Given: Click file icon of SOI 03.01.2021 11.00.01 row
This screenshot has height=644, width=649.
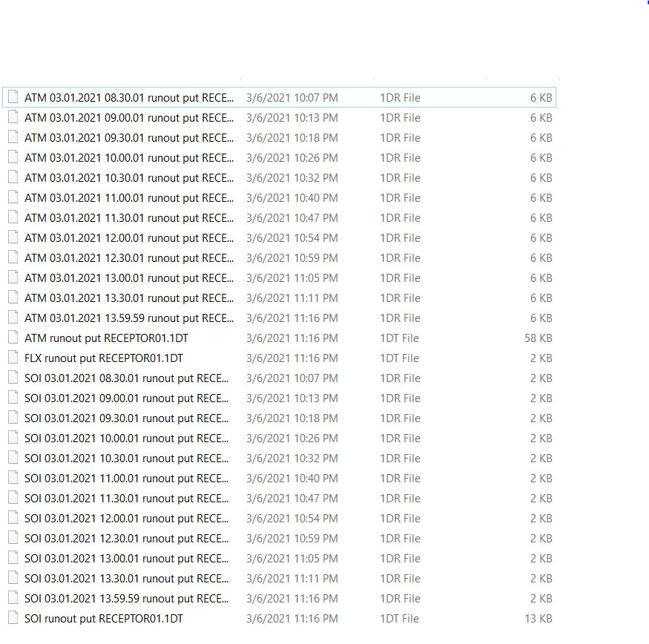Looking at the screenshot, I should click(x=13, y=478).
